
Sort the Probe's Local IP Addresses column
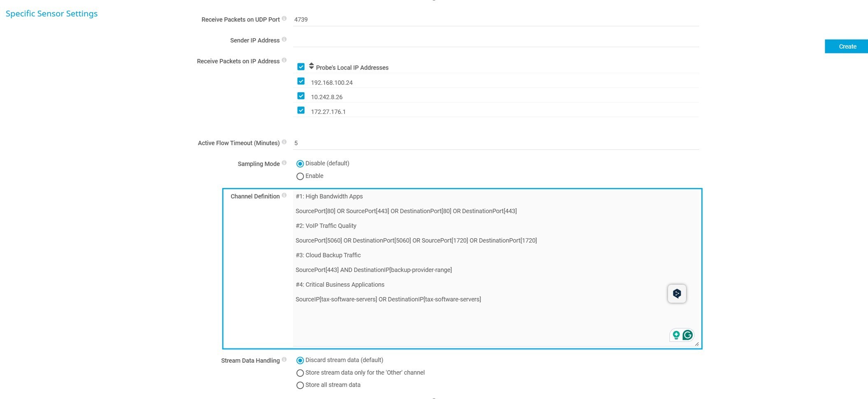click(312, 66)
